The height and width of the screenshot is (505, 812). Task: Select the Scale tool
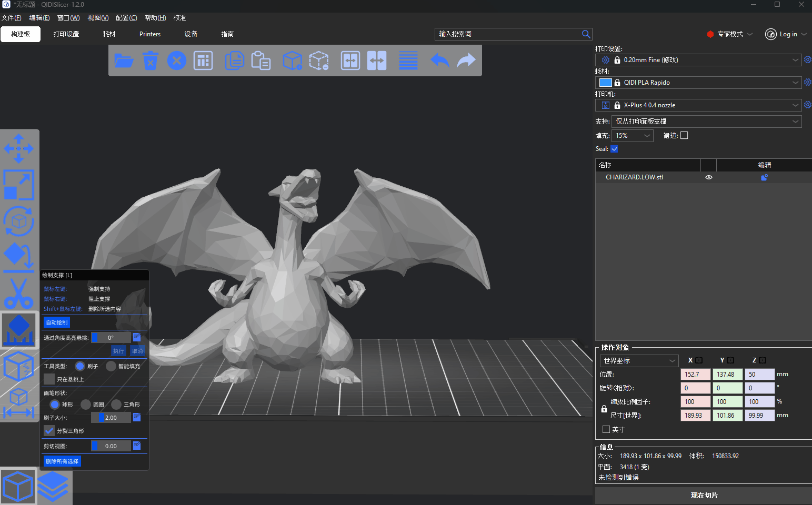click(x=18, y=185)
